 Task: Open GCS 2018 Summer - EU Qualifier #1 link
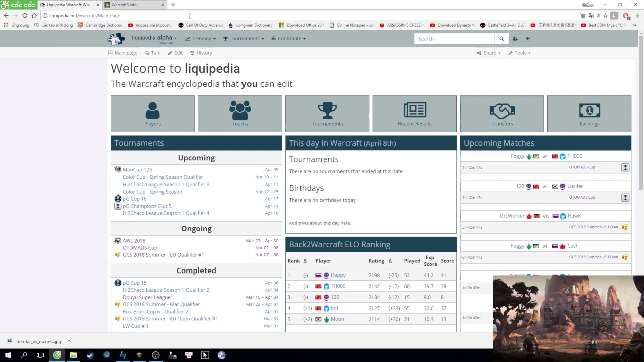tap(163, 255)
